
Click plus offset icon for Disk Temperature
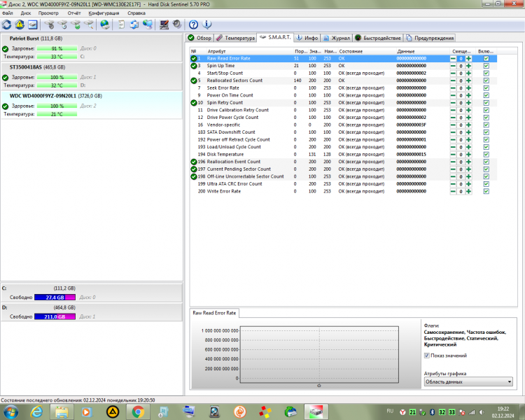(468, 155)
